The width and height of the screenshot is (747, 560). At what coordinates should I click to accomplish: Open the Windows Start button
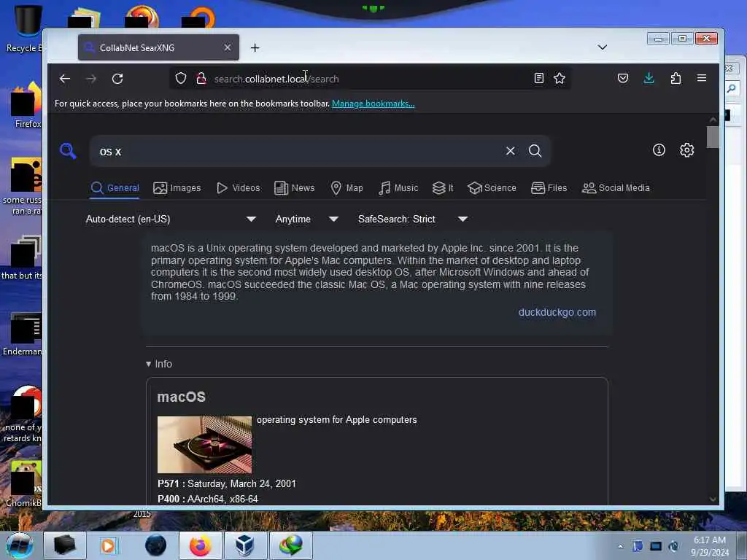pyautogui.click(x=20, y=545)
